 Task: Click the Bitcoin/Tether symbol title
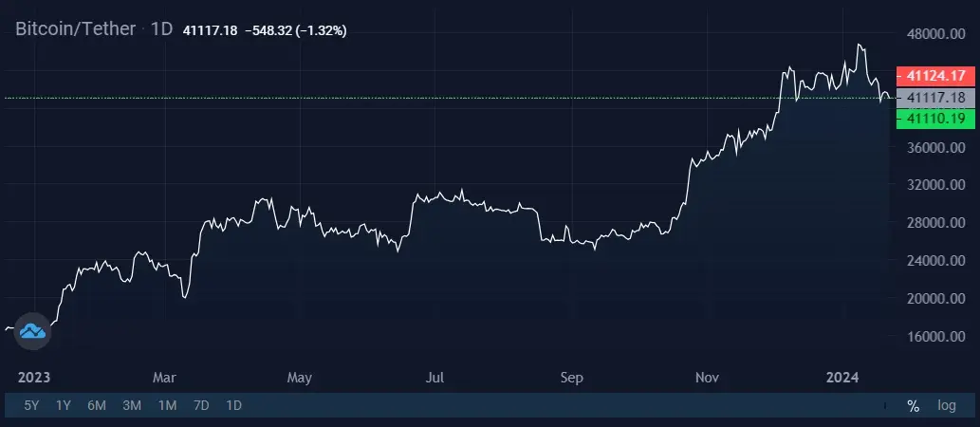pos(75,28)
